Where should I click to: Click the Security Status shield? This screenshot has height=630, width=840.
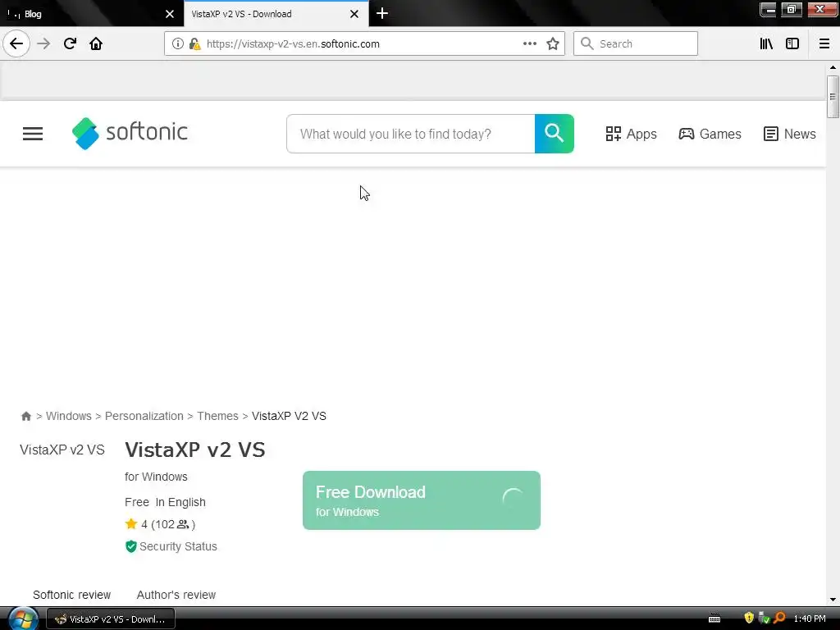pyautogui.click(x=130, y=546)
